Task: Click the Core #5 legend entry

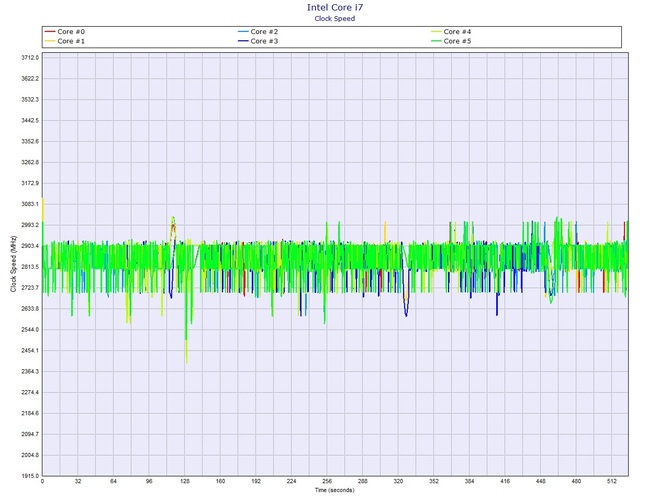Action: pos(451,41)
